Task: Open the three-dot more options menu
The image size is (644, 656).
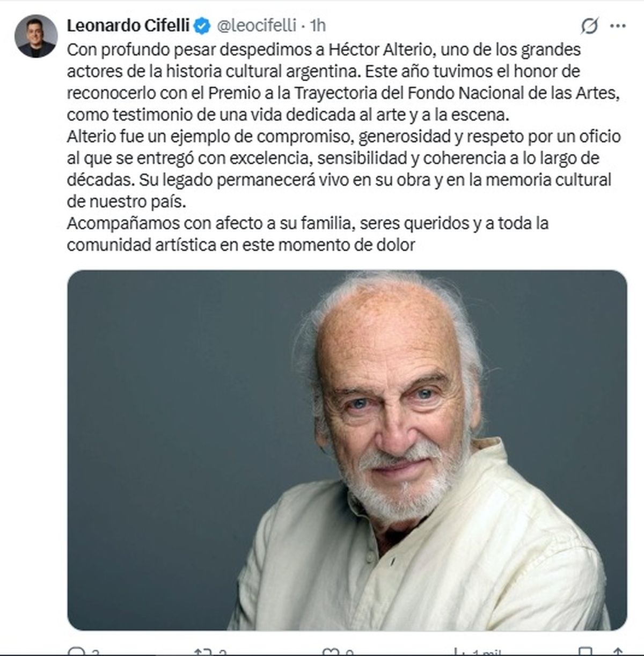Action: point(618,25)
